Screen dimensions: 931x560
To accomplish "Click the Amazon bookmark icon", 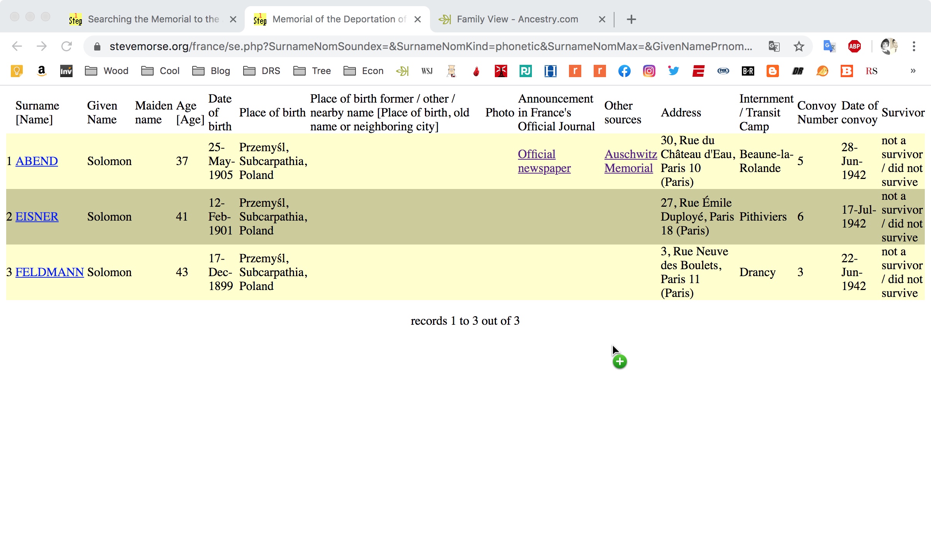I will pos(41,71).
